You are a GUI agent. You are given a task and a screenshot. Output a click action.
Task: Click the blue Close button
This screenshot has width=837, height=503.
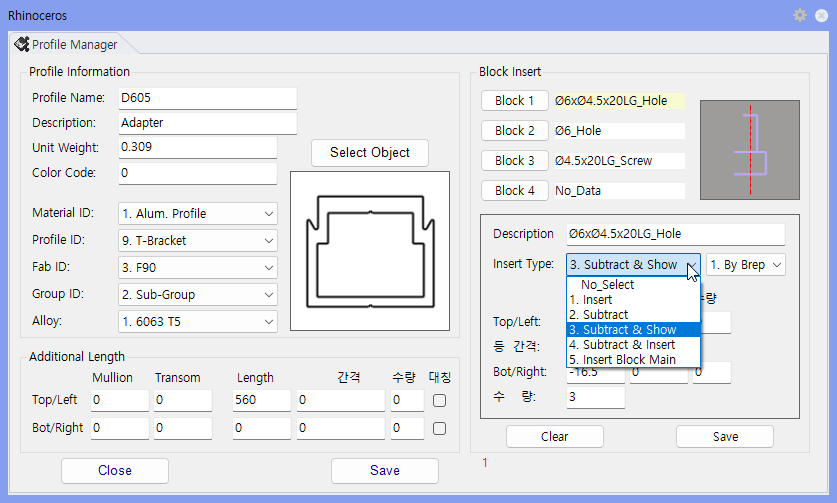coord(115,470)
